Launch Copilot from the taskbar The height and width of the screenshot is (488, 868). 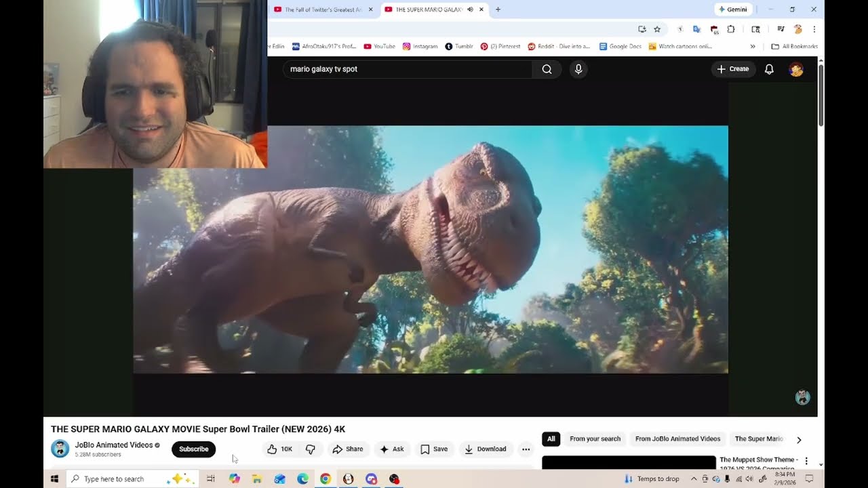(235, 479)
